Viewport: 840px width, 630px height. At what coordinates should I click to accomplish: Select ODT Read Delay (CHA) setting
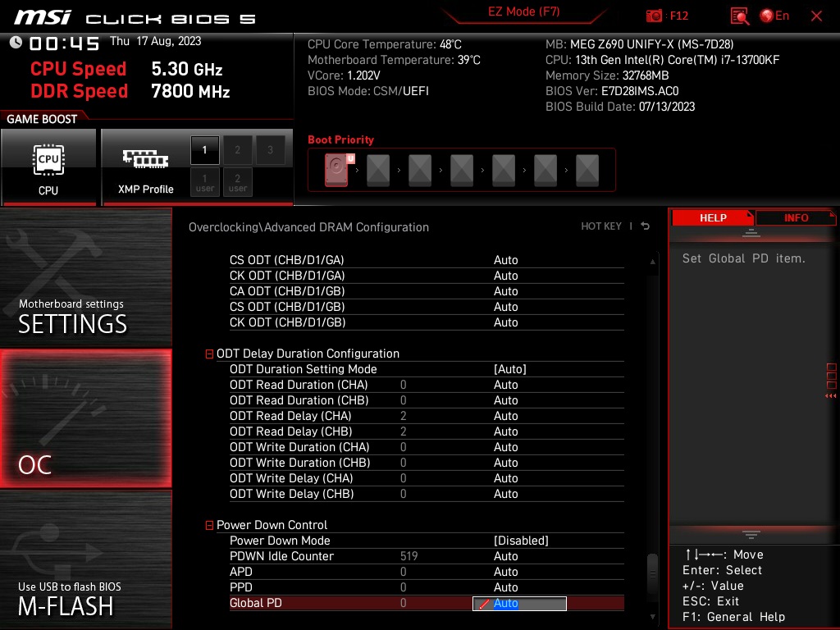(x=427, y=416)
